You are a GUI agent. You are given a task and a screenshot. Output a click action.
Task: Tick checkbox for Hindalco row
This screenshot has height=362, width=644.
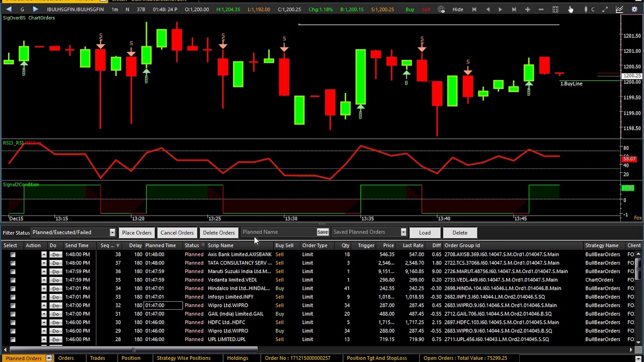[13, 289]
